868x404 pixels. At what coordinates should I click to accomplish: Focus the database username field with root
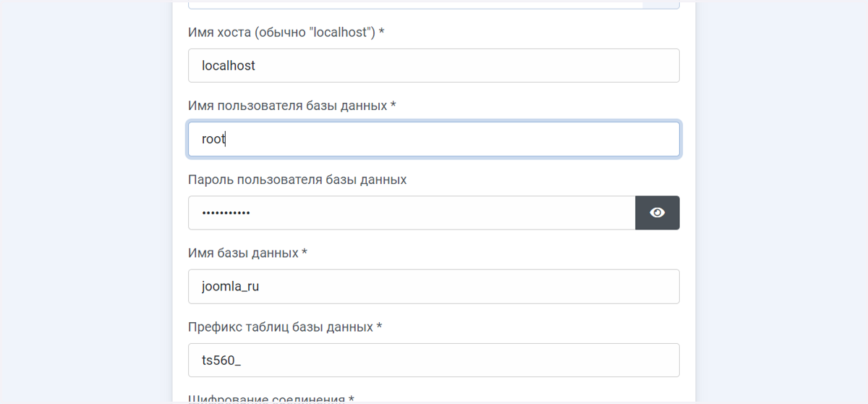tap(433, 139)
